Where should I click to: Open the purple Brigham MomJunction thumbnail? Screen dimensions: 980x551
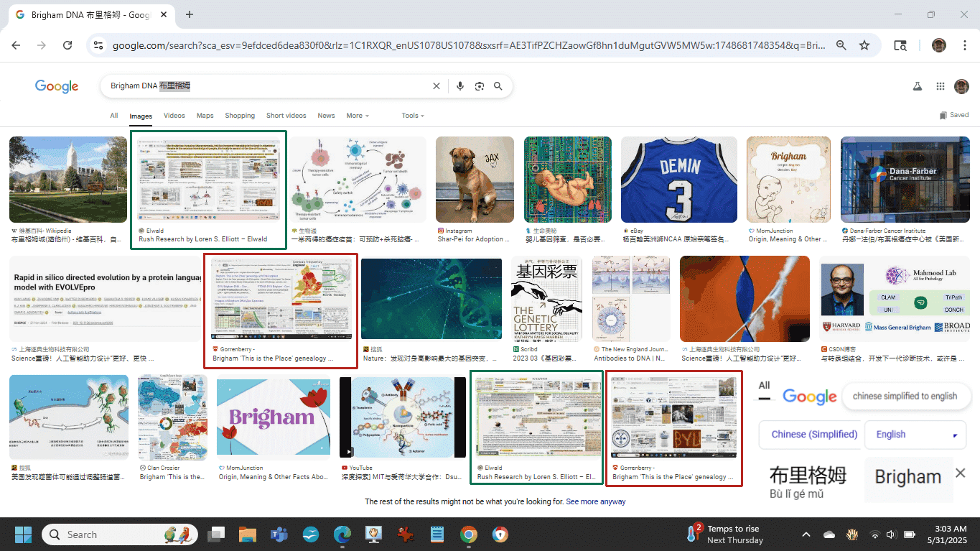point(274,417)
